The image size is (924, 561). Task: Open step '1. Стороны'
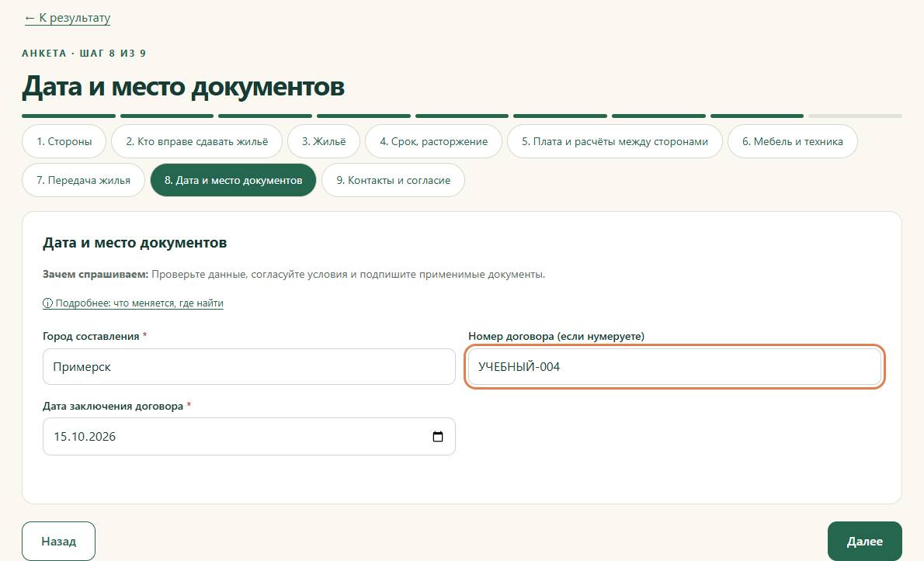coord(64,141)
